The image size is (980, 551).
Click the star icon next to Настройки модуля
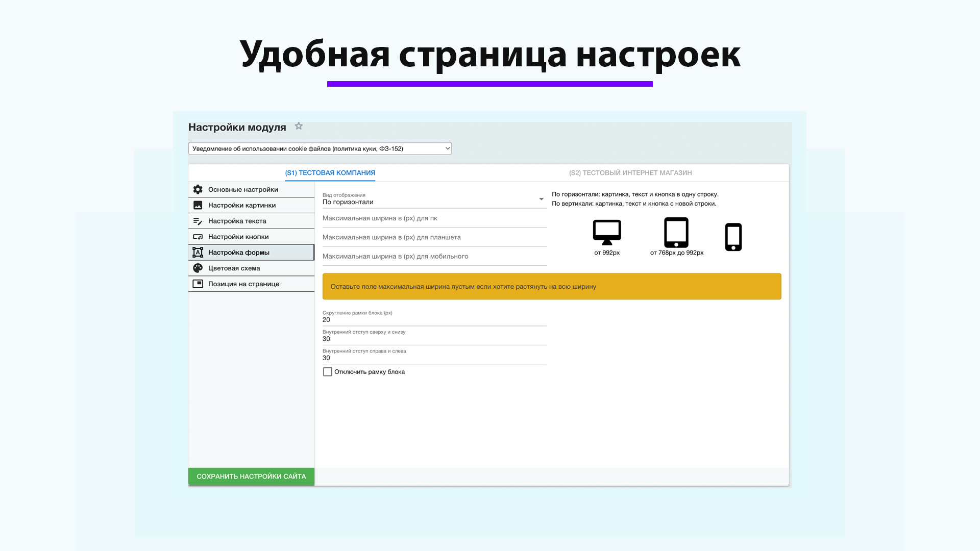click(x=299, y=126)
